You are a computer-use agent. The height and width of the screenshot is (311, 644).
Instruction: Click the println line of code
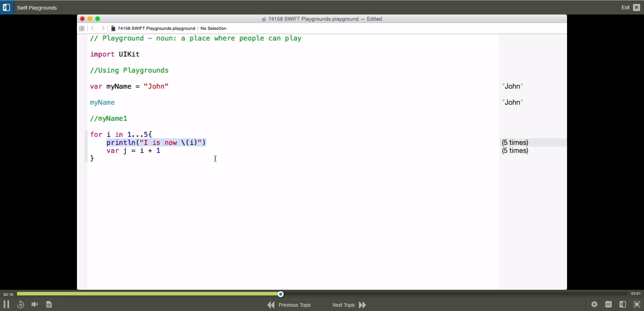[x=156, y=142]
